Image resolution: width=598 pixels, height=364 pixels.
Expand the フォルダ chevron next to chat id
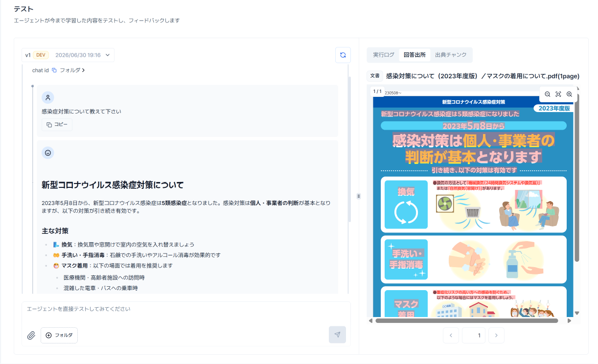click(84, 70)
